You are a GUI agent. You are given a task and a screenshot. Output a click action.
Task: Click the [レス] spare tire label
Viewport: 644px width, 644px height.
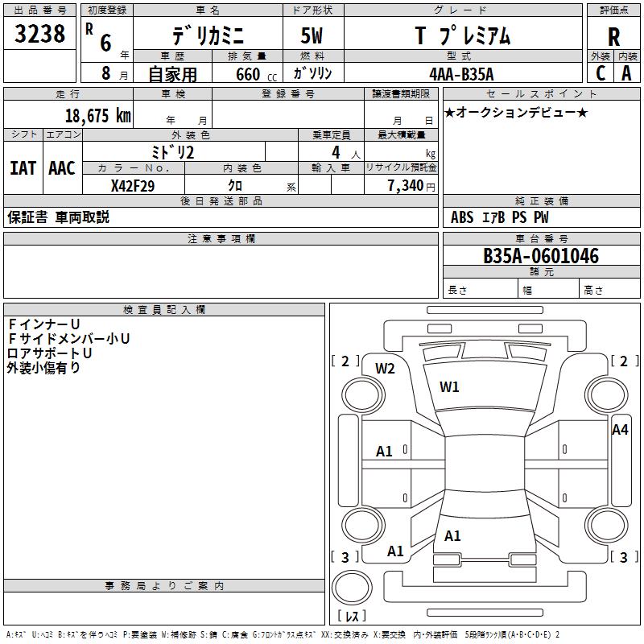click(x=352, y=615)
